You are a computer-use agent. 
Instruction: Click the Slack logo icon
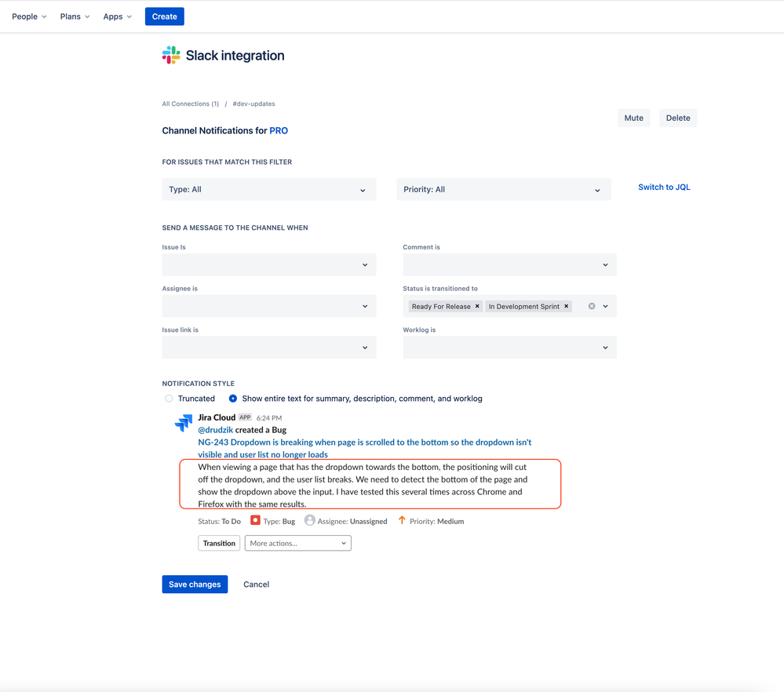tap(171, 55)
